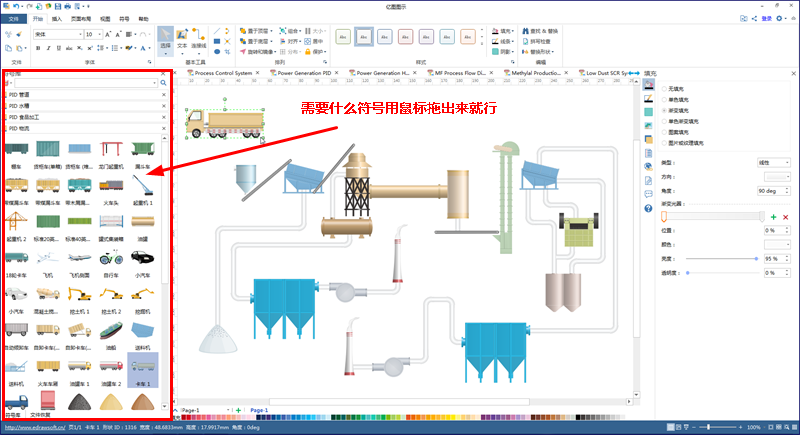800x435 pixels.
Task: Adjust the 亮度 brightness slider
Action: tap(756, 258)
